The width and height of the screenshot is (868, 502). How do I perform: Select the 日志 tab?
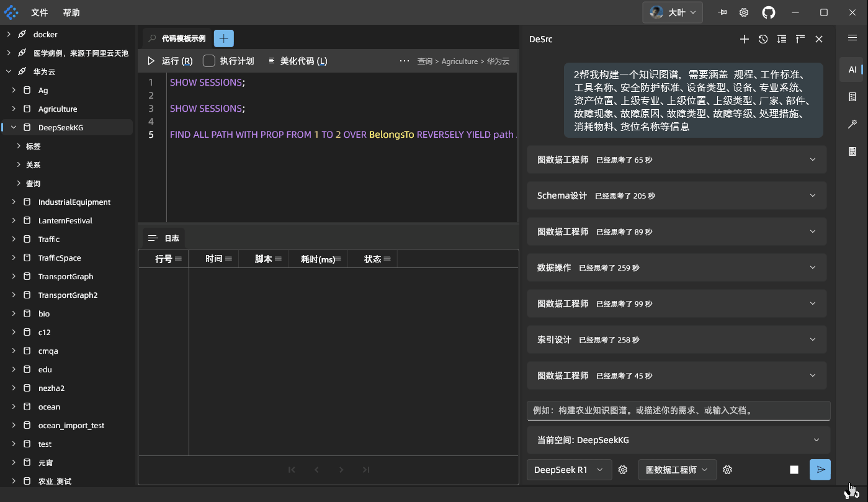pos(164,238)
